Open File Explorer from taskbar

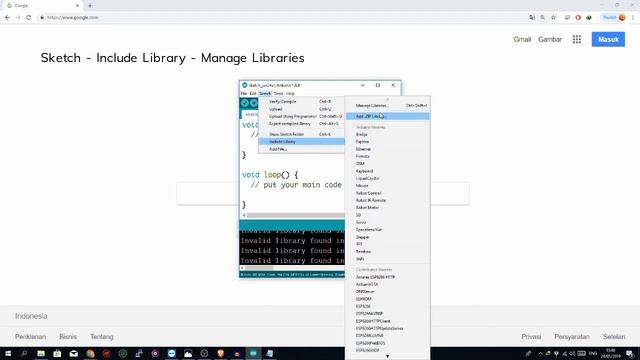pyautogui.click(x=41, y=353)
